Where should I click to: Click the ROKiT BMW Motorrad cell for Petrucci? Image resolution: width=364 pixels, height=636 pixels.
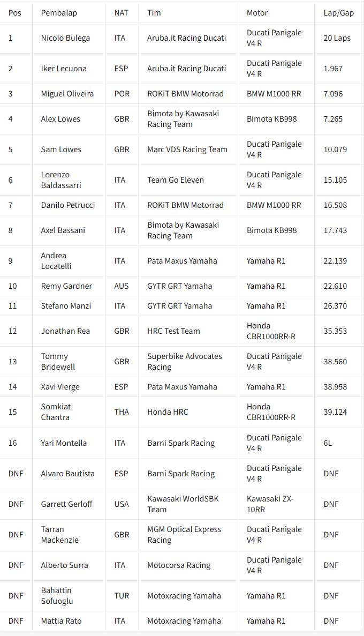tap(185, 205)
